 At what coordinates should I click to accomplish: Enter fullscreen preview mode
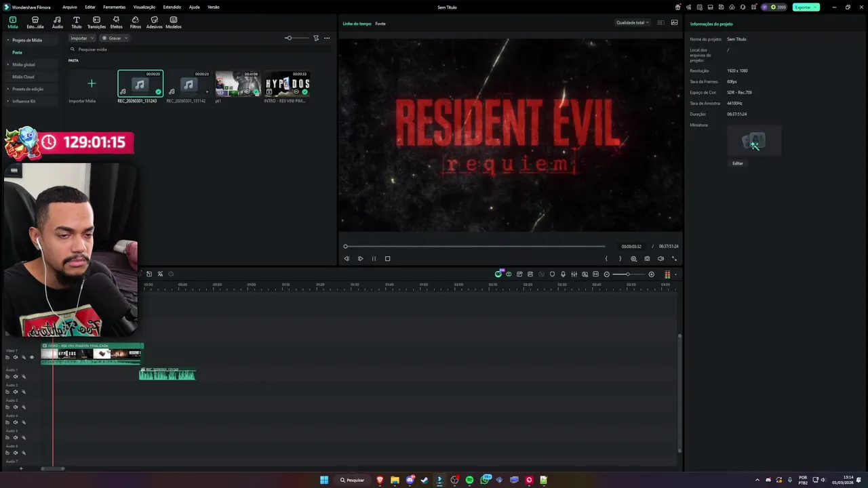pos(674,258)
